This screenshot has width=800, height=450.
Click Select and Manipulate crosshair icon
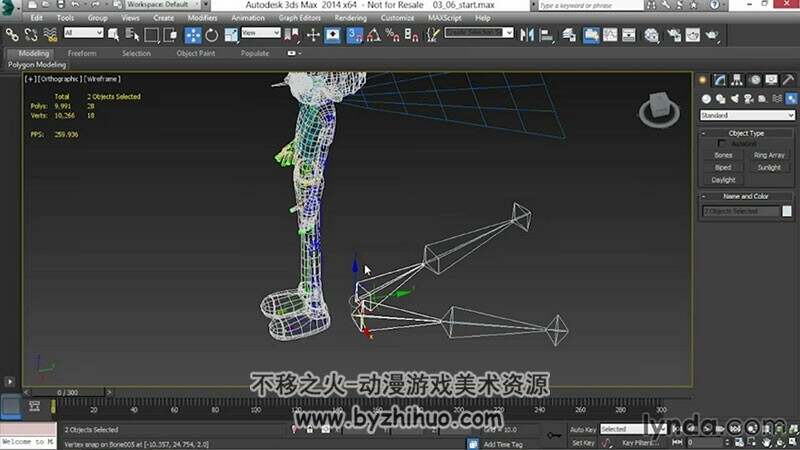313,35
